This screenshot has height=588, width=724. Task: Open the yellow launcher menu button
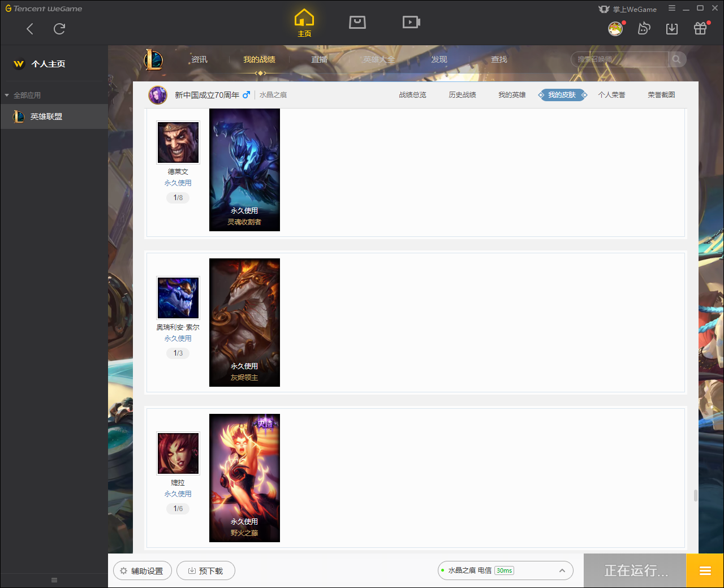tap(705, 571)
